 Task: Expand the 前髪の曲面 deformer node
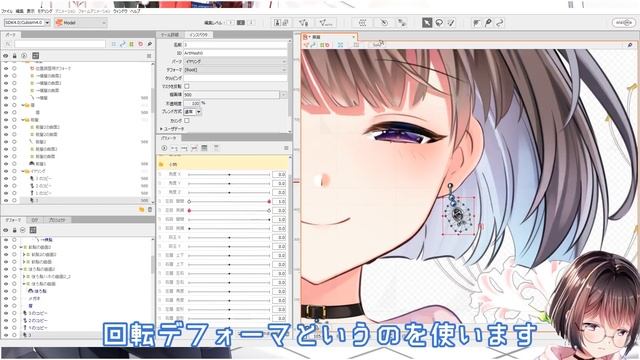pos(24,262)
